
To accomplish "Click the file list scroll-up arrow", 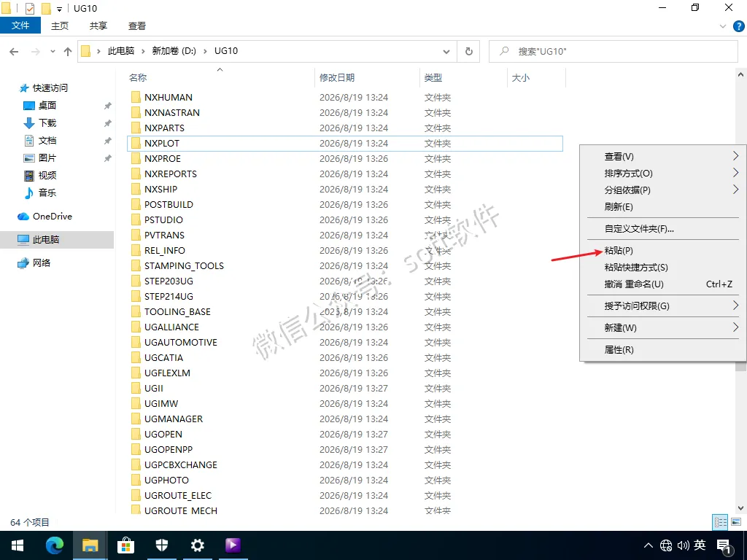I will point(740,75).
